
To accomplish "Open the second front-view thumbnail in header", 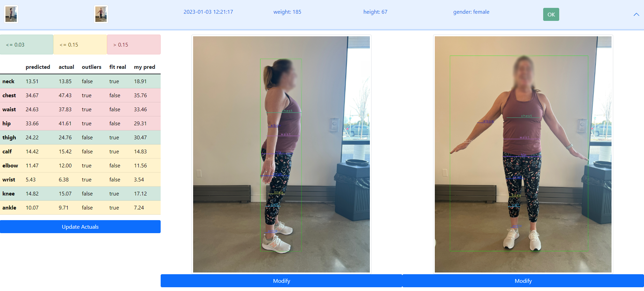I will [x=101, y=14].
